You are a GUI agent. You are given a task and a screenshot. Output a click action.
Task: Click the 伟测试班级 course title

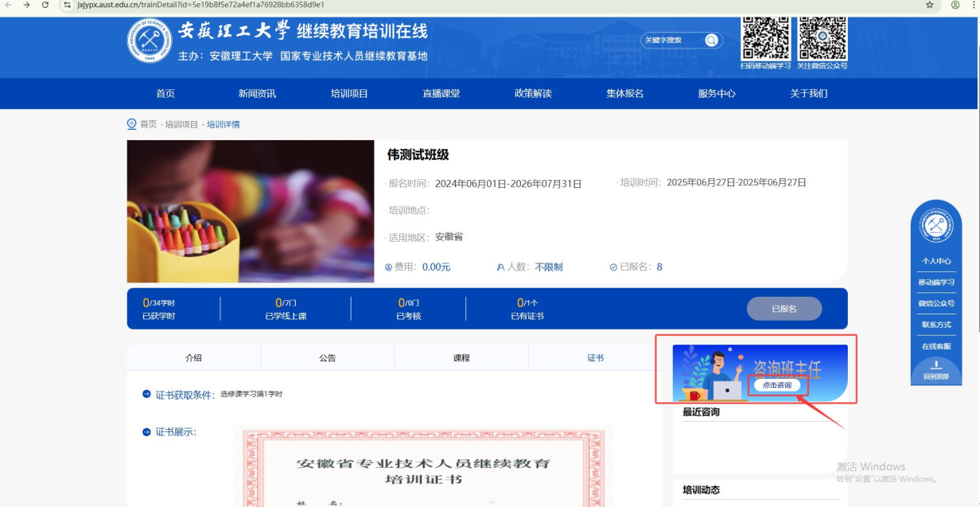pos(418,155)
